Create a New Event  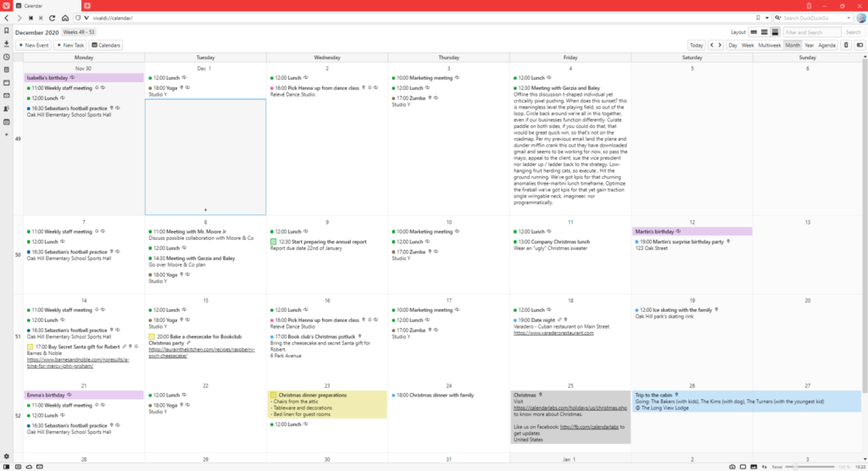(x=34, y=46)
